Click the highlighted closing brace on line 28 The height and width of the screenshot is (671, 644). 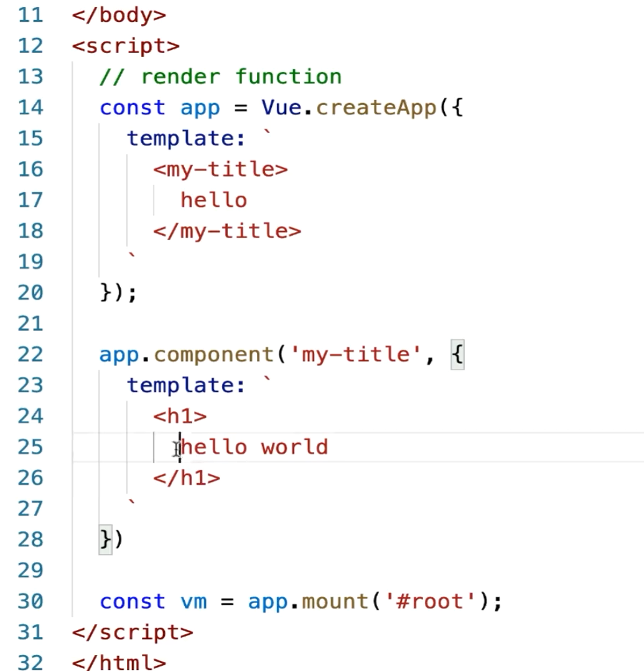105,540
